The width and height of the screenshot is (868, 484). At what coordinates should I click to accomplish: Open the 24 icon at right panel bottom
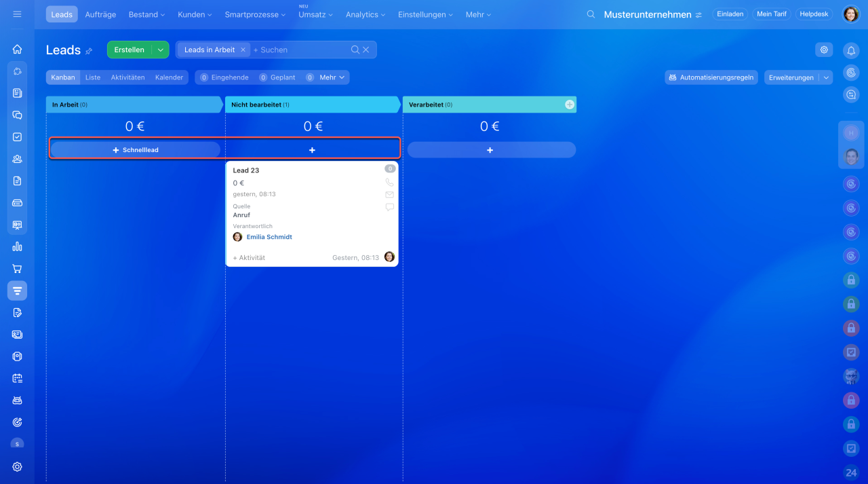851,472
